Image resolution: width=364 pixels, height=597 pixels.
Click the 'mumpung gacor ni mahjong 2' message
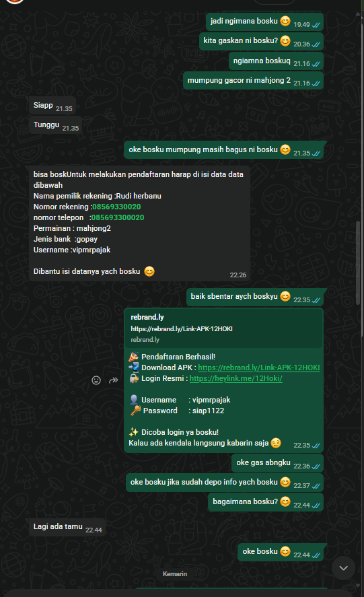253,81
